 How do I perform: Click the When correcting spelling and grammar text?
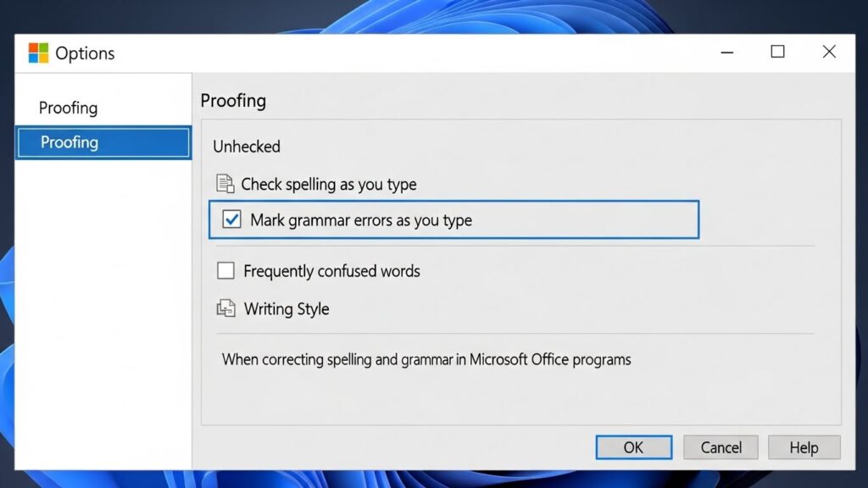click(426, 359)
